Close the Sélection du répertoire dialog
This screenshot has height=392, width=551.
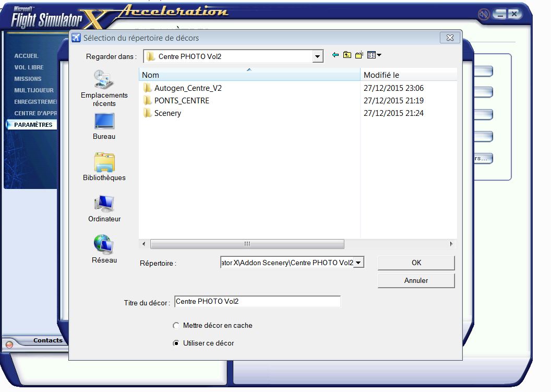click(450, 38)
